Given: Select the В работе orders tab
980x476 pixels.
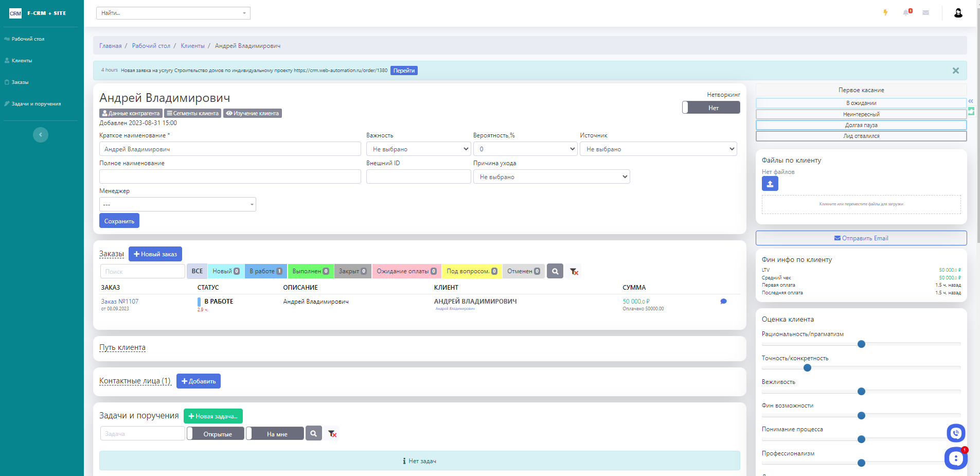Looking at the screenshot, I should coord(265,271).
